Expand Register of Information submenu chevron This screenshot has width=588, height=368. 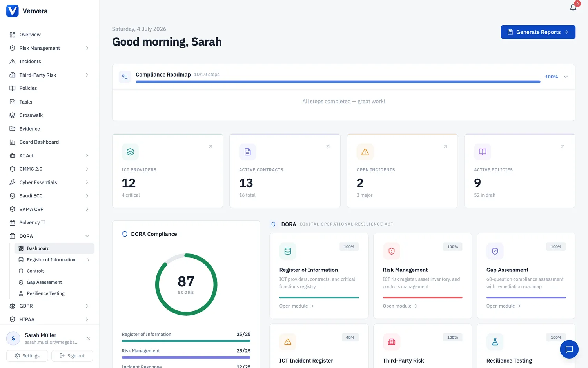pos(88,260)
